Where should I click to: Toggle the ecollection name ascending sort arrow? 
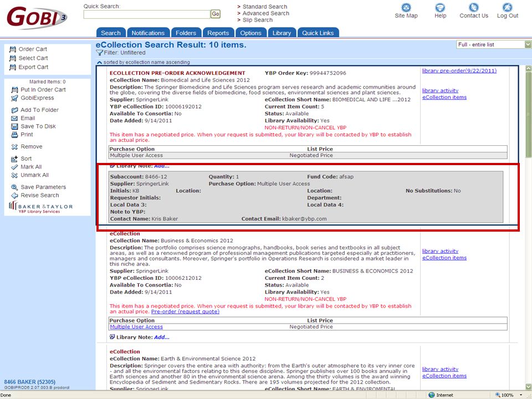(x=99, y=63)
